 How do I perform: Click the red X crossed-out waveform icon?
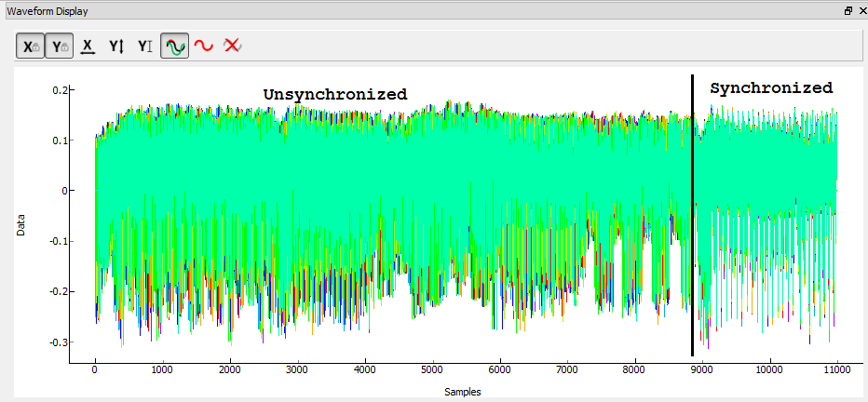click(233, 46)
